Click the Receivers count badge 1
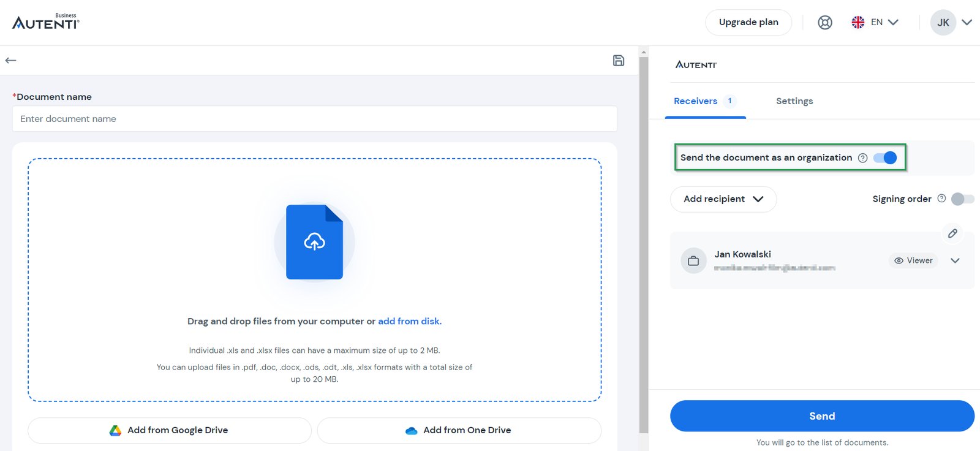Viewport: 980px width, 451px height. pyautogui.click(x=729, y=101)
